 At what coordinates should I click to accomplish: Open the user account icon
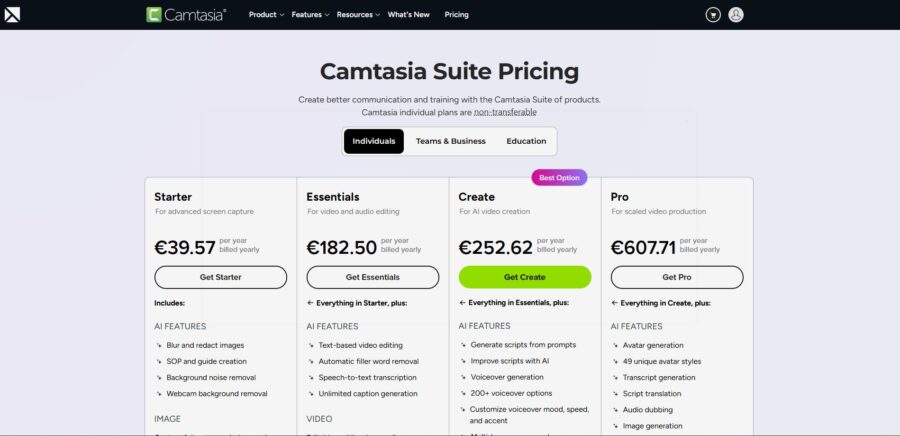pos(736,15)
